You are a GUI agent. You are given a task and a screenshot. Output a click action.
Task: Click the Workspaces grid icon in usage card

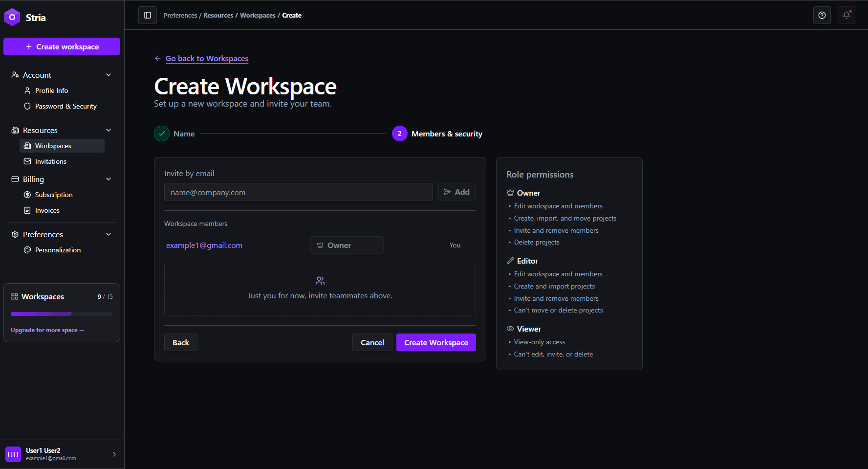(x=15, y=296)
